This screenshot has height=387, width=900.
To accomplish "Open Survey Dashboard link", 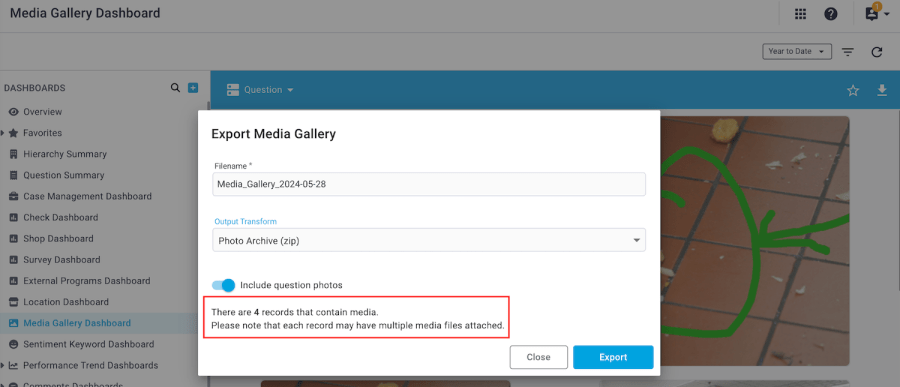I will point(61,260).
